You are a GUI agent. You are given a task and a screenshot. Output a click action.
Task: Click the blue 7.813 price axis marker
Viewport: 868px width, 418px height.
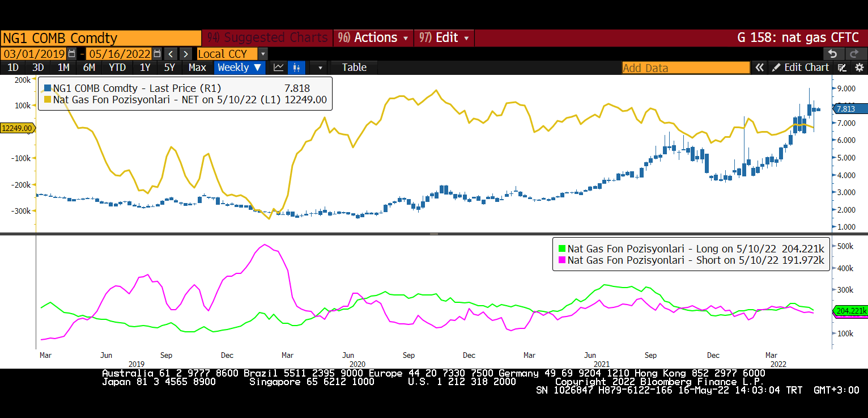850,109
